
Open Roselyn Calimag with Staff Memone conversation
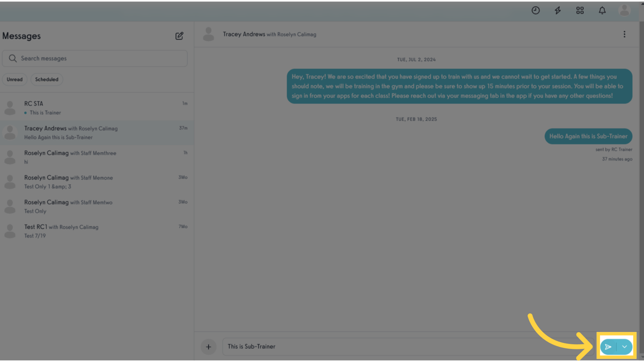coord(97,182)
